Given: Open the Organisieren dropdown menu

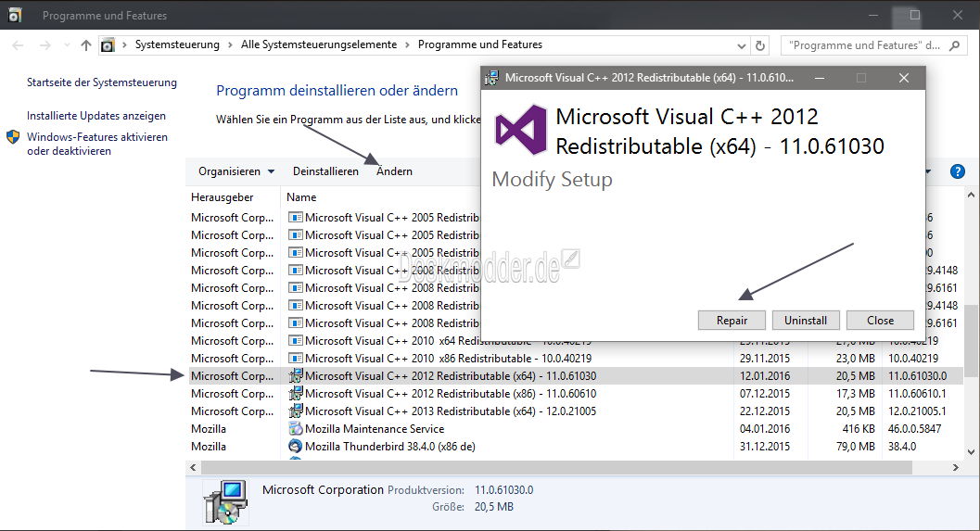Looking at the screenshot, I should click(x=236, y=171).
